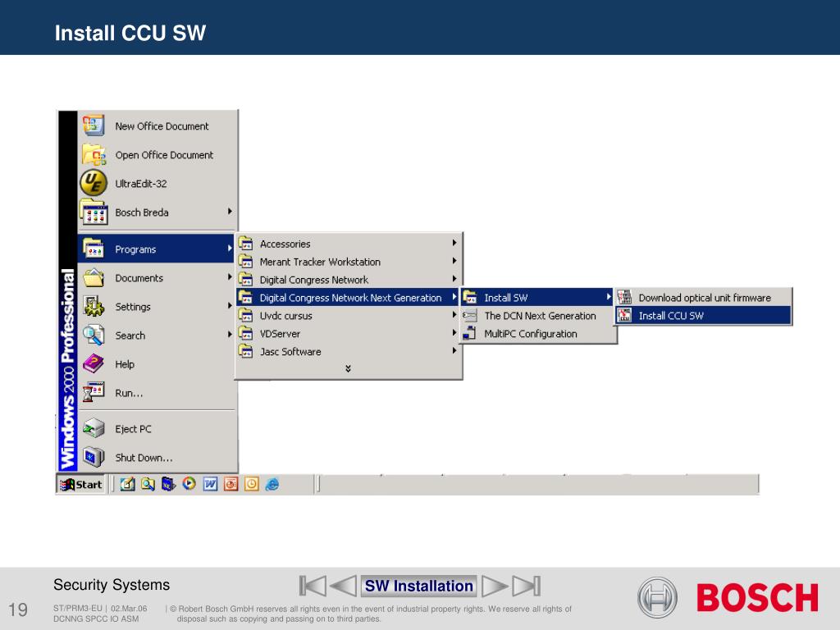This screenshot has width=840, height=630.
Task: Click the Jasc Software group icon
Action: pos(246,351)
